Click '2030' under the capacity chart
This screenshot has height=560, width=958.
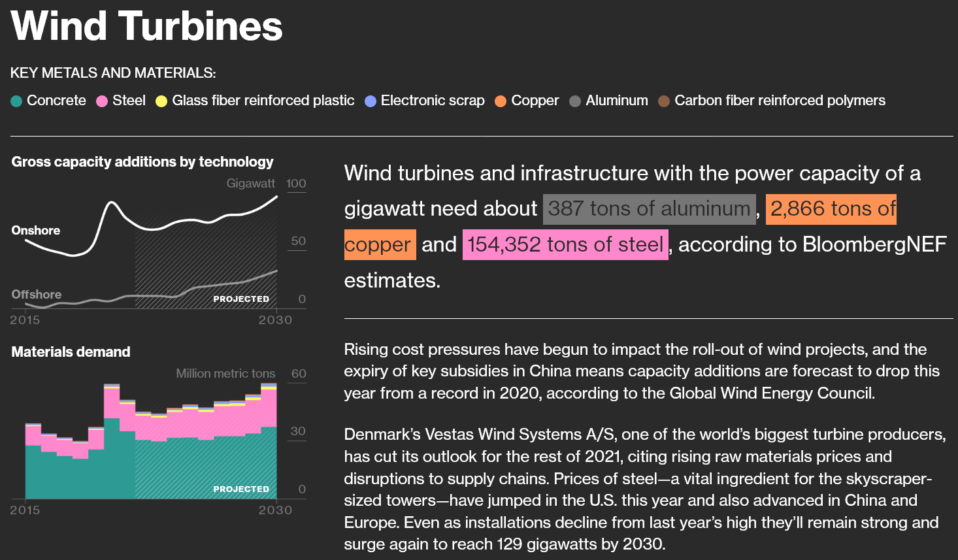click(x=275, y=320)
